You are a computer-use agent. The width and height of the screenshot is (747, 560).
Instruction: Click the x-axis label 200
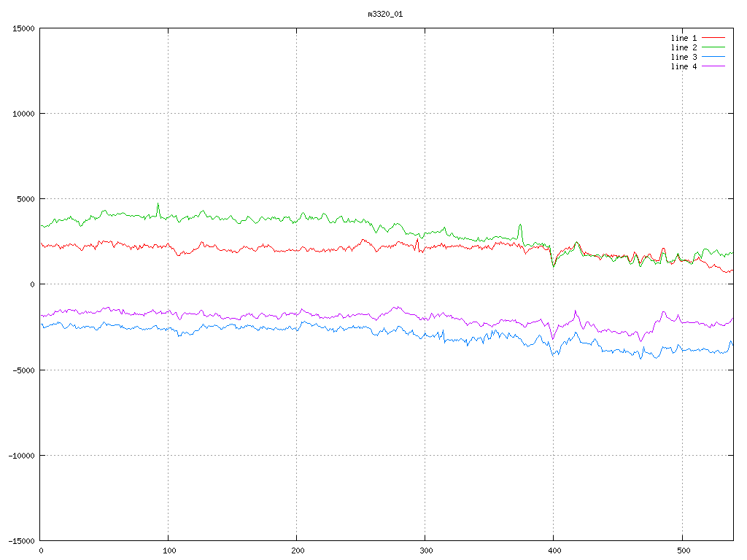(x=298, y=551)
